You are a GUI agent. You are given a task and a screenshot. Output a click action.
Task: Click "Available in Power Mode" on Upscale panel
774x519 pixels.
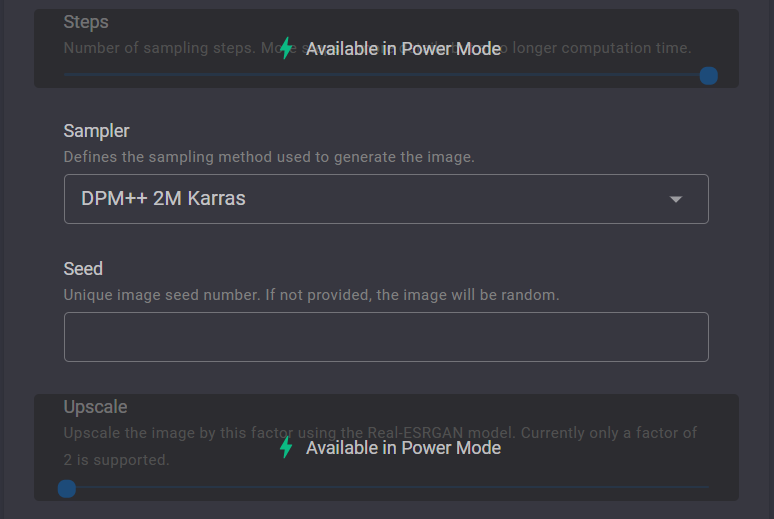pyautogui.click(x=403, y=448)
